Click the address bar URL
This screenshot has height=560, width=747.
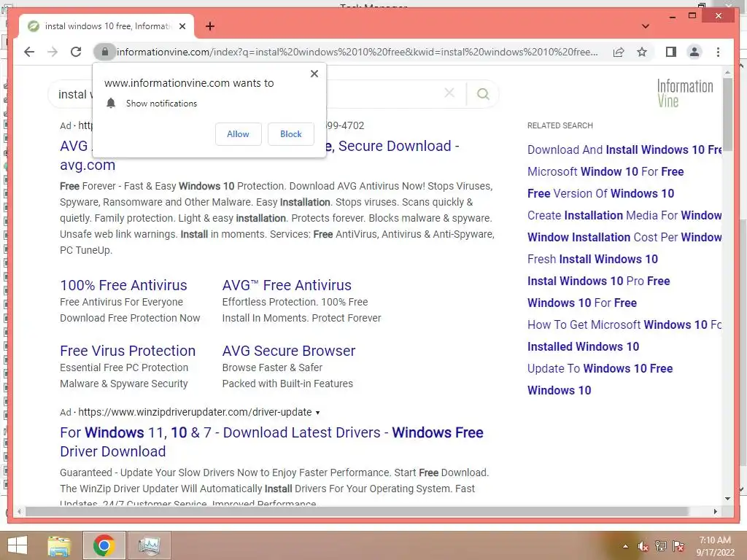[x=357, y=52]
